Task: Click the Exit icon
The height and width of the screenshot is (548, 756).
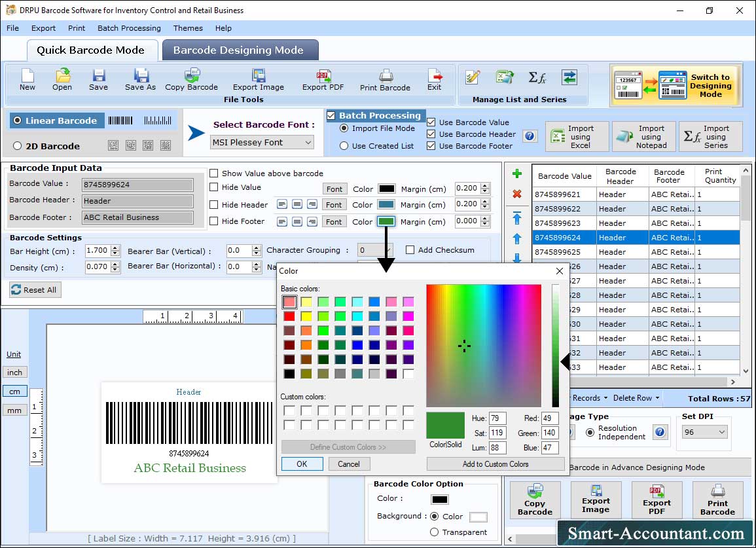Action: click(x=435, y=79)
